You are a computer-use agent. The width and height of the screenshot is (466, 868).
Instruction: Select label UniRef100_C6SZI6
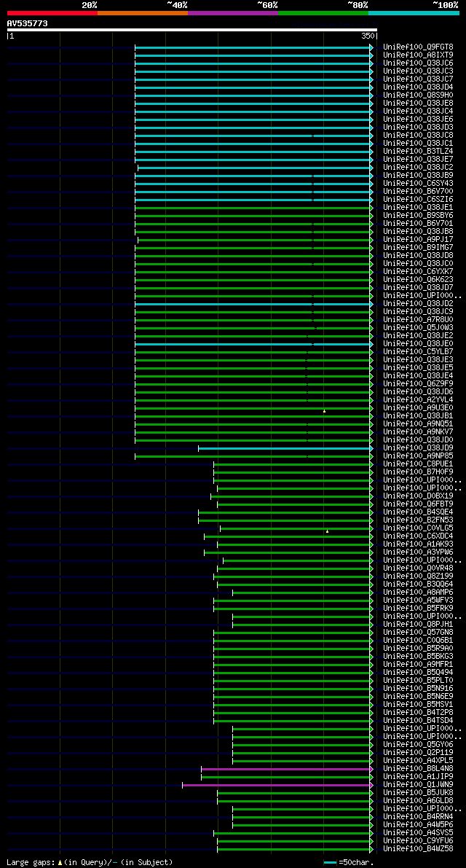(x=418, y=200)
